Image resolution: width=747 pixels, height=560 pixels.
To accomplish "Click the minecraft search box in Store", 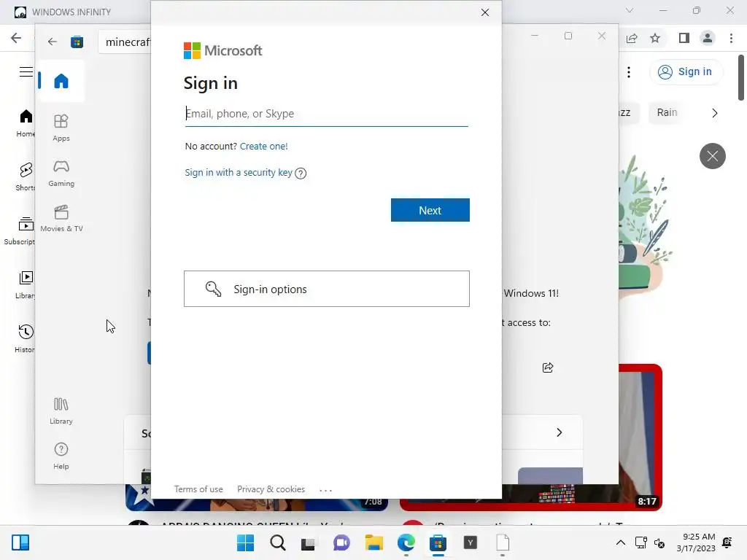I will point(125,42).
